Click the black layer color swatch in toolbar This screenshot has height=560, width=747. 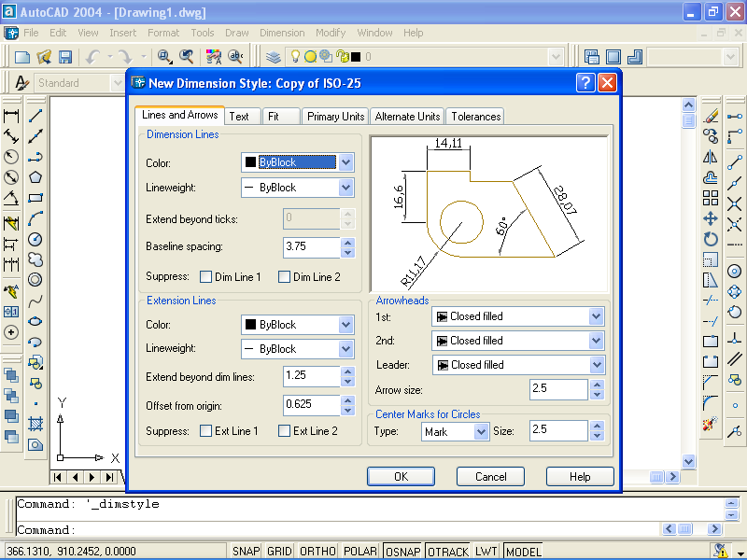click(356, 57)
